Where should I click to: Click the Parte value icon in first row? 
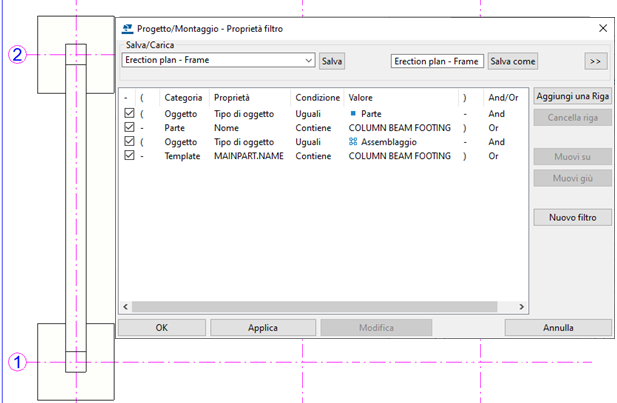point(353,114)
